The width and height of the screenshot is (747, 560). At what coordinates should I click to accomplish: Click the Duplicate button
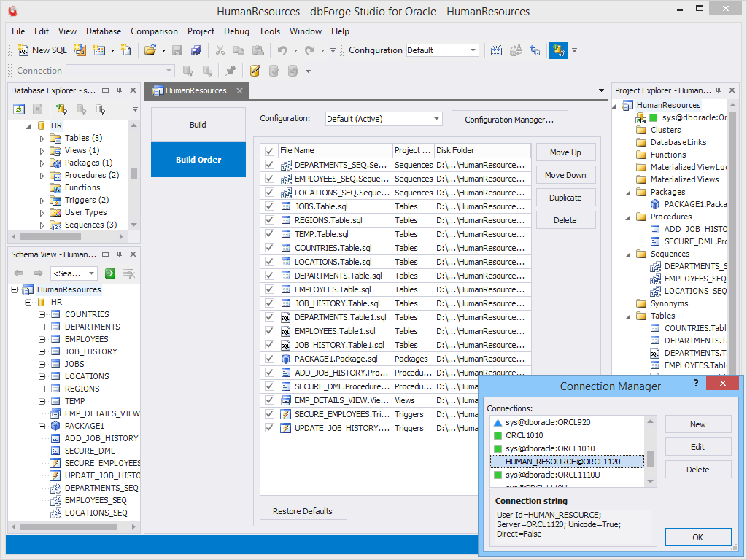click(x=565, y=198)
